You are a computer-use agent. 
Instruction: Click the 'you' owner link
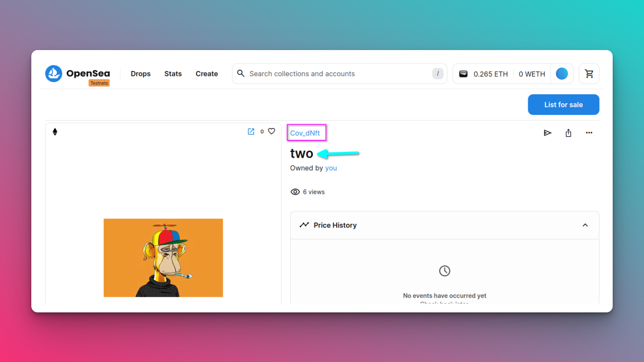(331, 168)
